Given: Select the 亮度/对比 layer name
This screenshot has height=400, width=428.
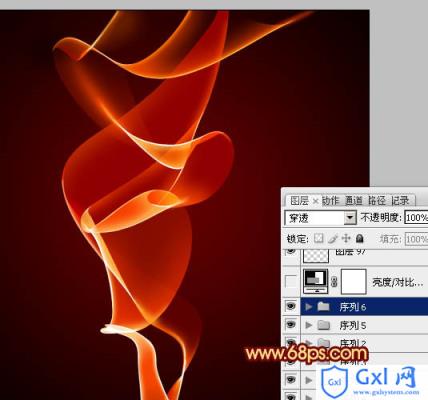Looking at the screenshot, I should (x=397, y=283).
